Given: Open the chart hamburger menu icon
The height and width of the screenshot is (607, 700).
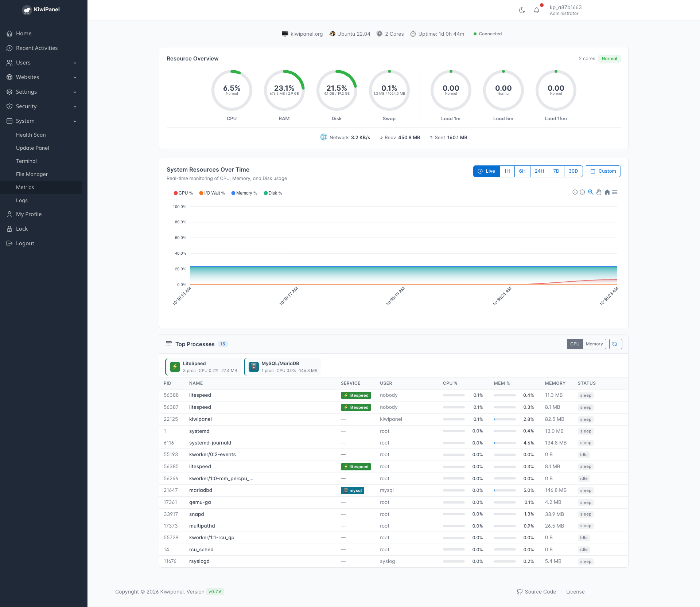Looking at the screenshot, I should pyautogui.click(x=615, y=192).
